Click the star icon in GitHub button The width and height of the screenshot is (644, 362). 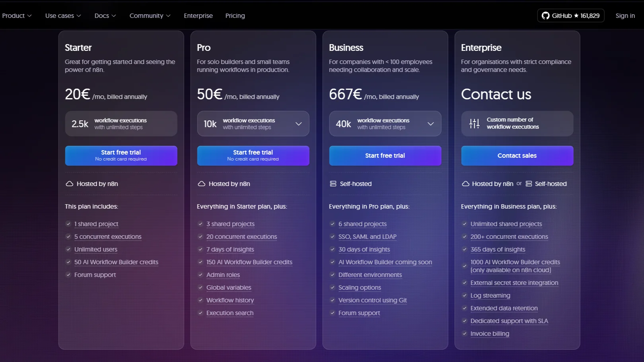coord(576,16)
